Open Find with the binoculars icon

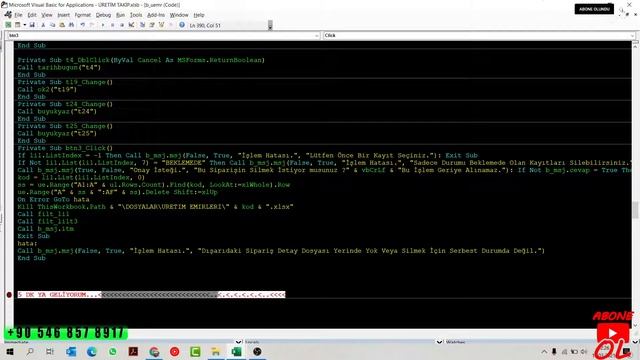coord(71,25)
